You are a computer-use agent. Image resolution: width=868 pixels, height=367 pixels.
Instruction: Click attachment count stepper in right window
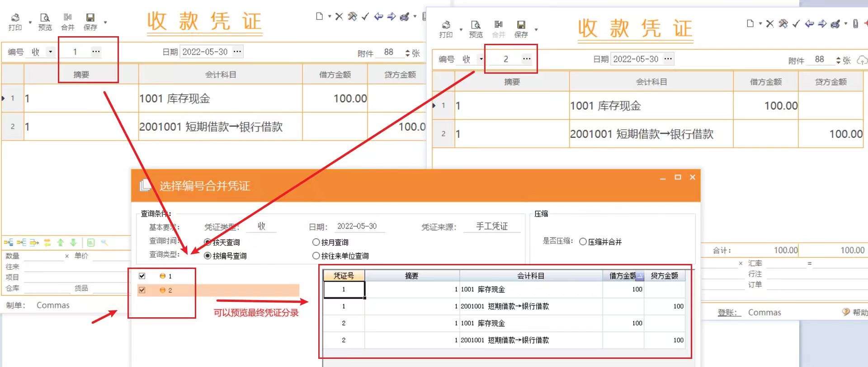click(838, 60)
